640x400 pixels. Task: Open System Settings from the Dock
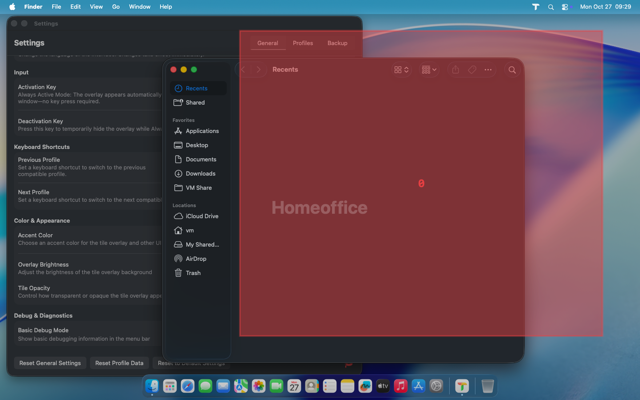pos(436,386)
